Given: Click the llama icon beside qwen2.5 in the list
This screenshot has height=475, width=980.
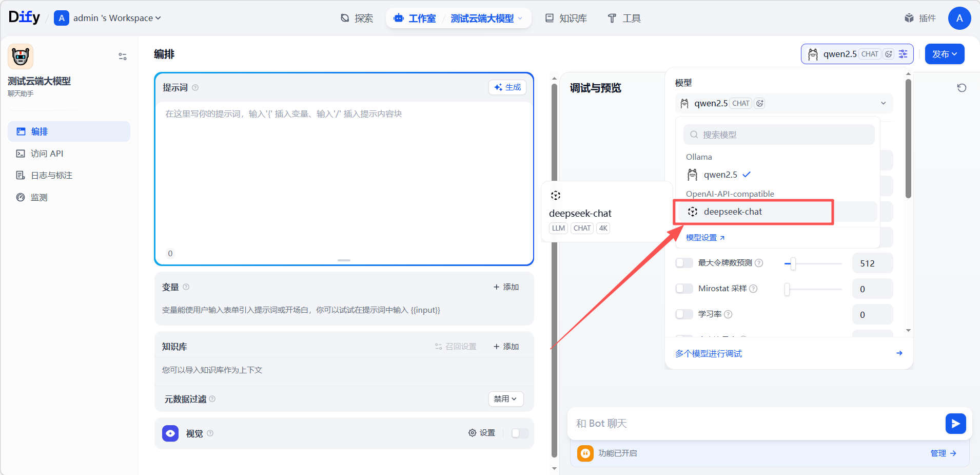Looking at the screenshot, I should [x=692, y=175].
